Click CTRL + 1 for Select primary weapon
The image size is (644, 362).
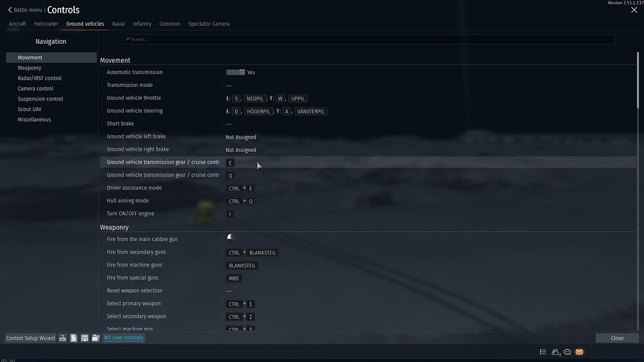(x=240, y=304)
